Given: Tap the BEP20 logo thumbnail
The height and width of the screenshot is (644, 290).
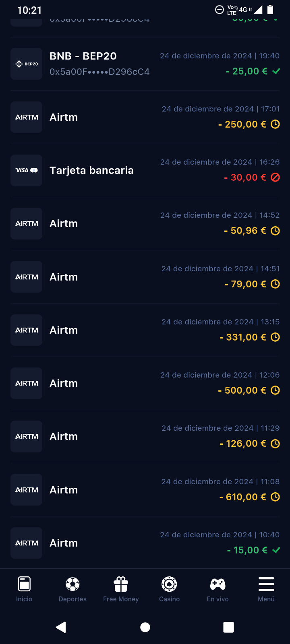Looking at the screenshot, I should (x=27, y=64).
